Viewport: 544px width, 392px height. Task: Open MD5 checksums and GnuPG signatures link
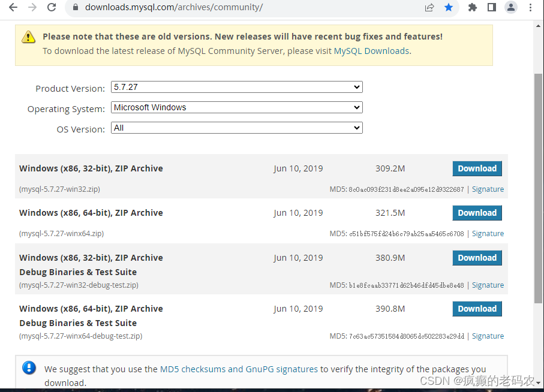coord(239,369)
